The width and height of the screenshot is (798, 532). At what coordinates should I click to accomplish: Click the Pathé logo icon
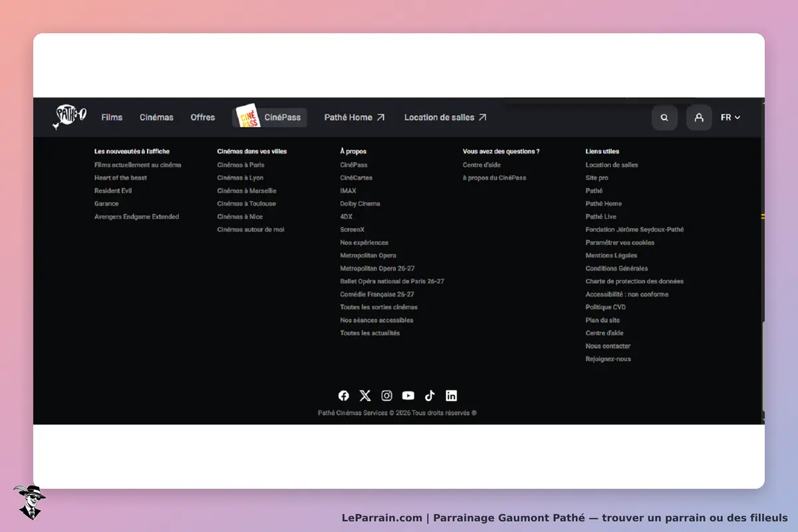click(x=70, y=116)
